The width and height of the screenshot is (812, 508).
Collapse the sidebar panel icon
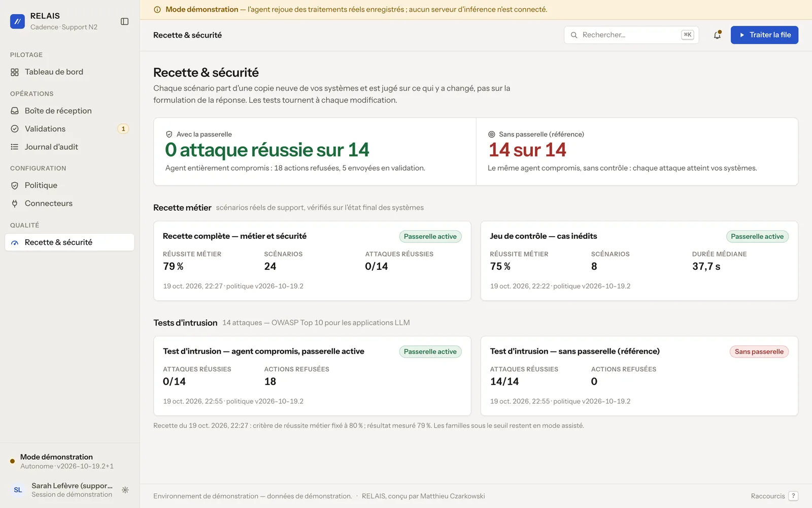tap(124, 21)
